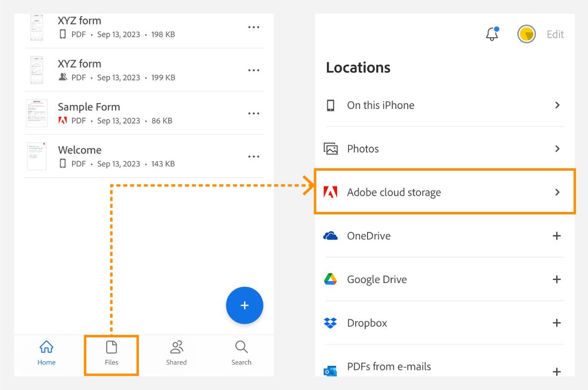
Task: Expand Adobe cloud storage with its chevron
Action: [x=557, y=192]
